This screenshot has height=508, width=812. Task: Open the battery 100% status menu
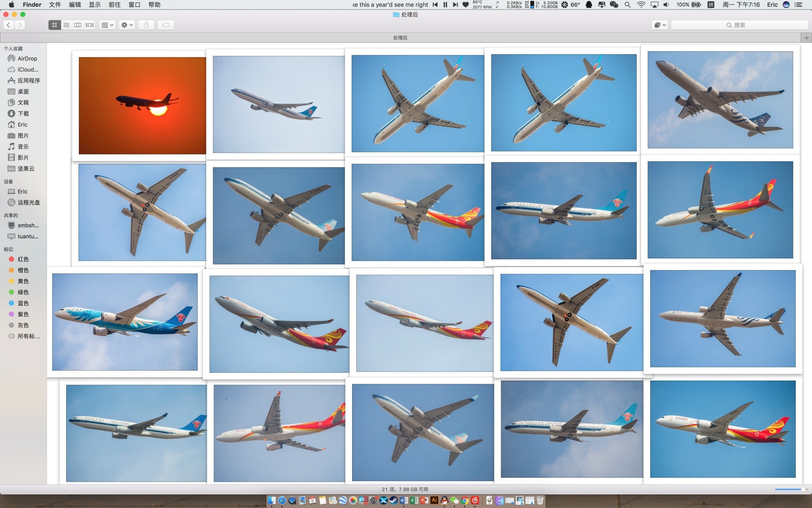pos(689,5)
